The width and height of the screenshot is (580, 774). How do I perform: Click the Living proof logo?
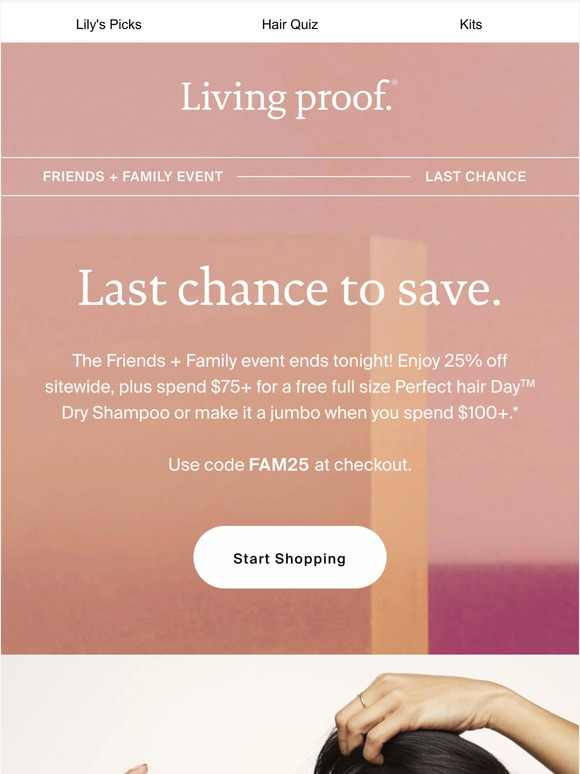pos(288,99)
